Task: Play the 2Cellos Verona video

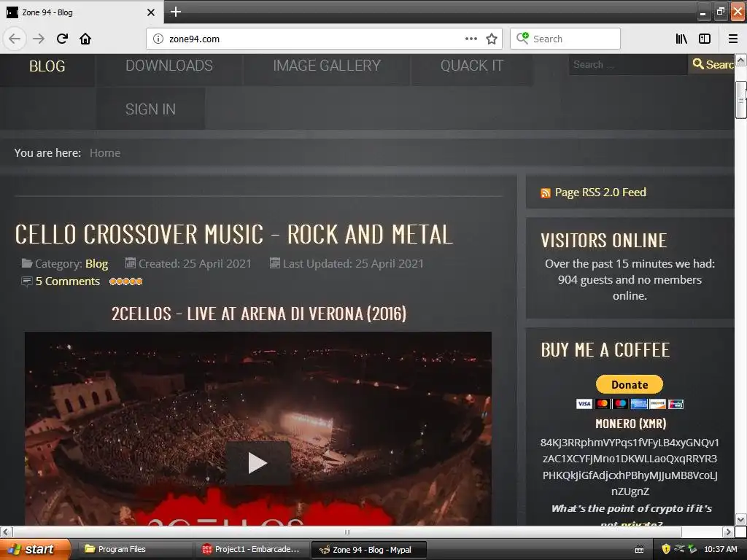Action: 258,463
